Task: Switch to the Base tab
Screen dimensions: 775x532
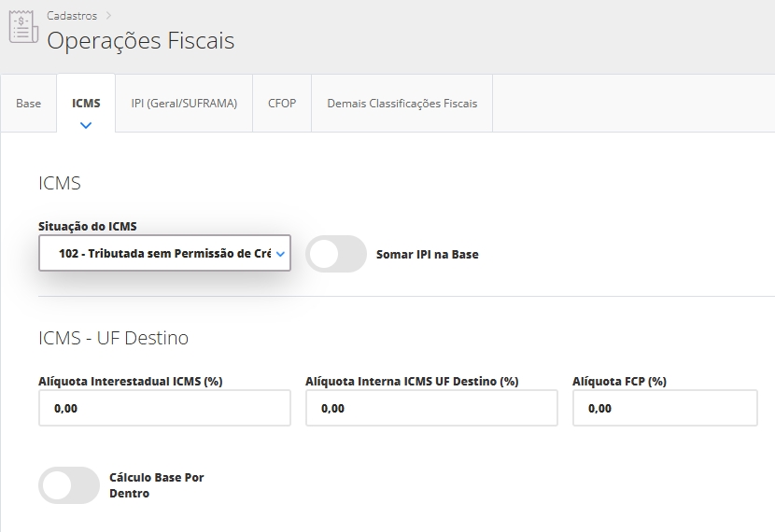Action: pyautogui.click(x=29, y=104)
